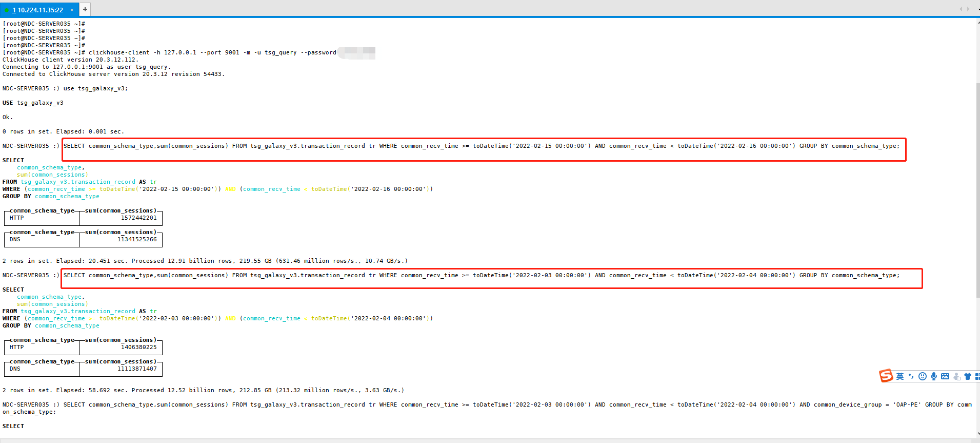The width and height of the screenshot is (980, 443).
Task: Click the first highlighted SELECT query line
Action: (x=481, y=146)
